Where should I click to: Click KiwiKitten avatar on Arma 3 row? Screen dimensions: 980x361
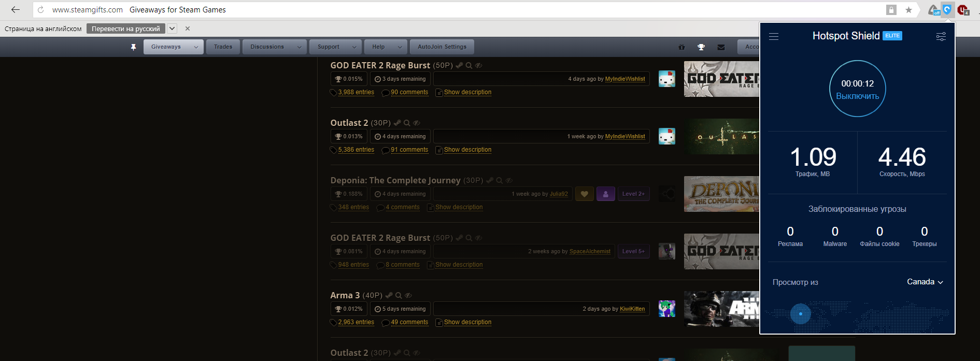pyautogui.click(x=667, y=309)
